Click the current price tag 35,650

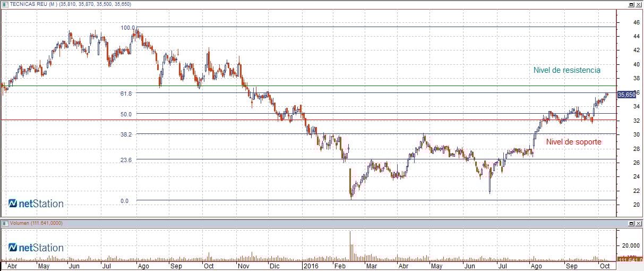point(626,94)
